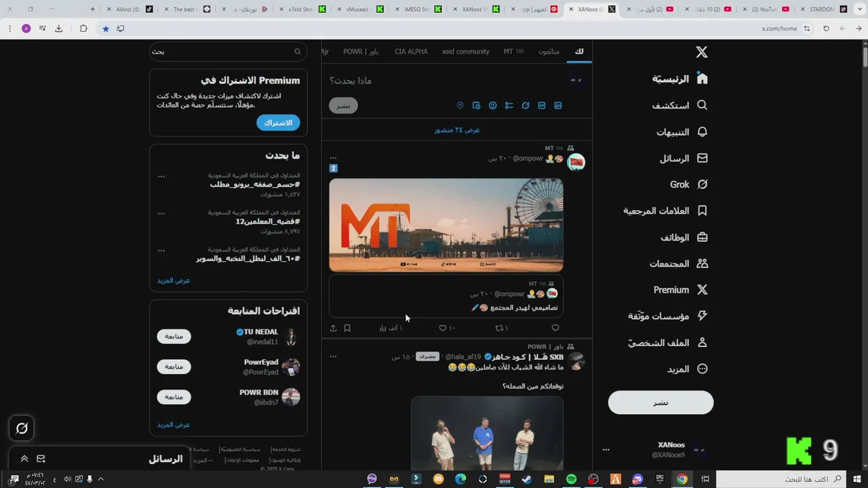This screenshot has height=488, width=868.
Task: Open التنبيهات notifications
Action: [x=682, y=131]
